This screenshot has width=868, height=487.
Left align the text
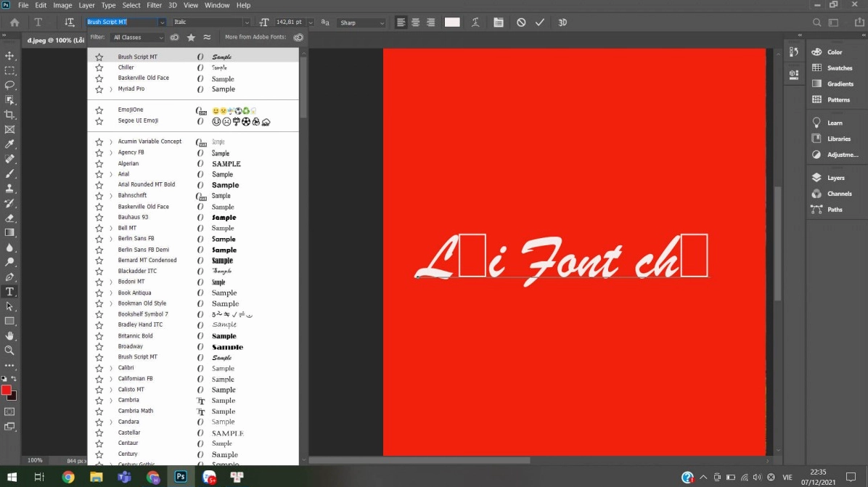[x=401, y=22]
